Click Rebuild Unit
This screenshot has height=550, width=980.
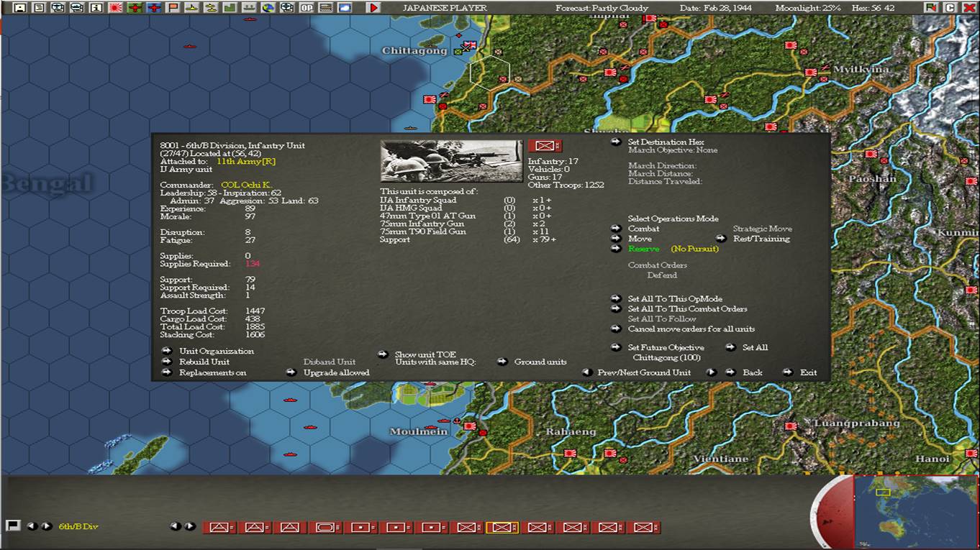[x=204, y=362]
